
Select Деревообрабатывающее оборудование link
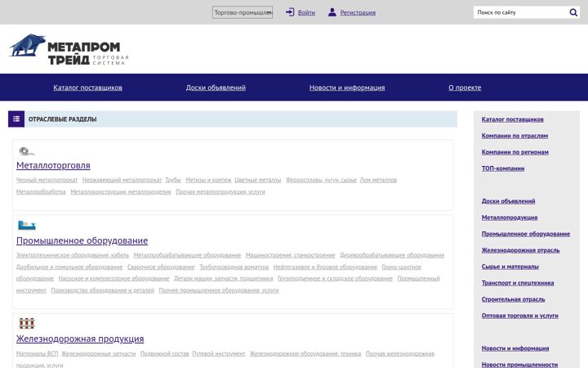[392, 255]
